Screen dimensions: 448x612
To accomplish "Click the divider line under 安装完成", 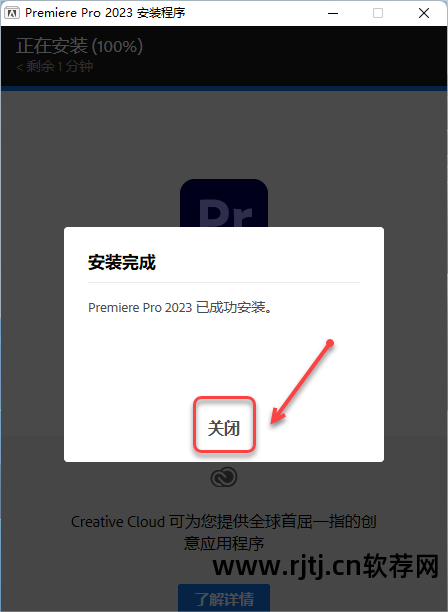I will coord(224,282).
